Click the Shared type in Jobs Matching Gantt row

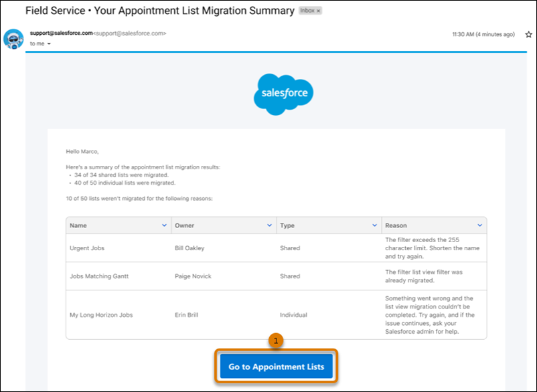(x=290, y=276)
